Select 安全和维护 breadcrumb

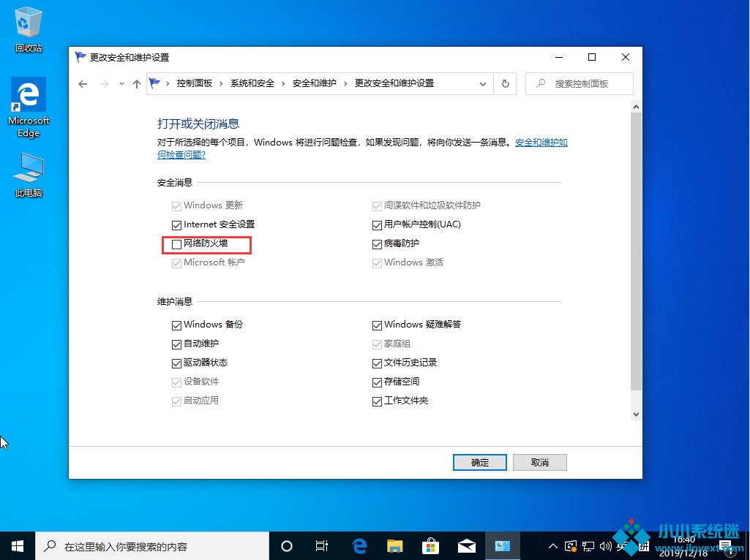[x=314, y=83]
